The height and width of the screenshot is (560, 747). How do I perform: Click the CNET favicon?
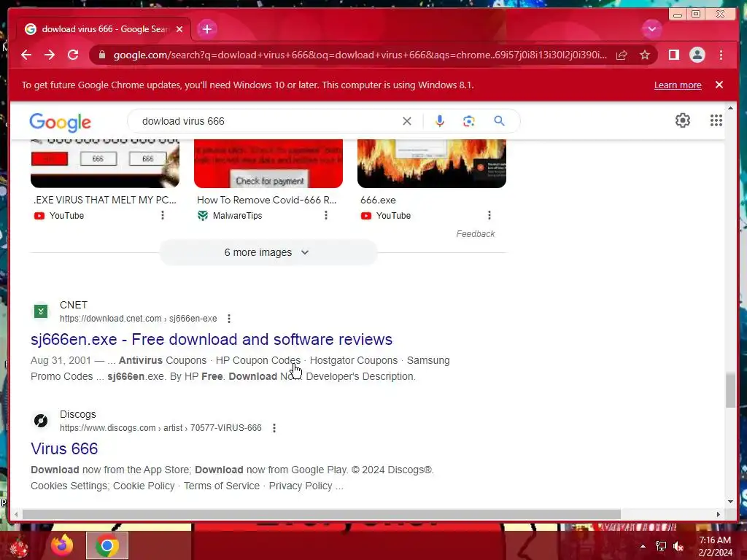(x=41, y=311)
